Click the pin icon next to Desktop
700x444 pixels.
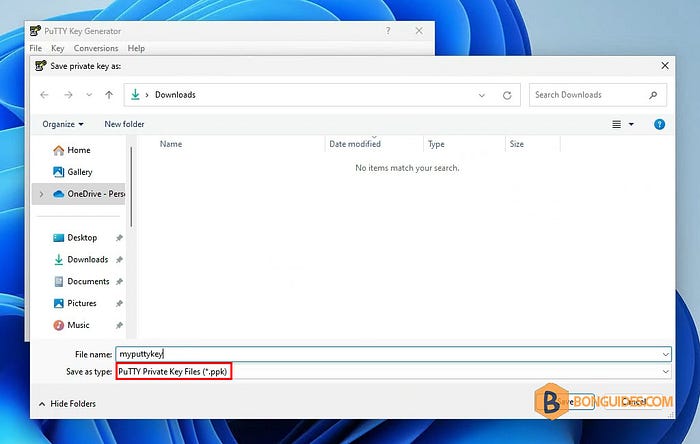(x=119, y=238)
